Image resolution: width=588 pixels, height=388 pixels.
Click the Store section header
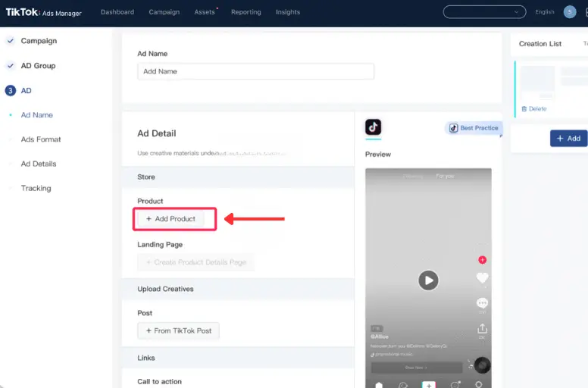pos(238,177)
